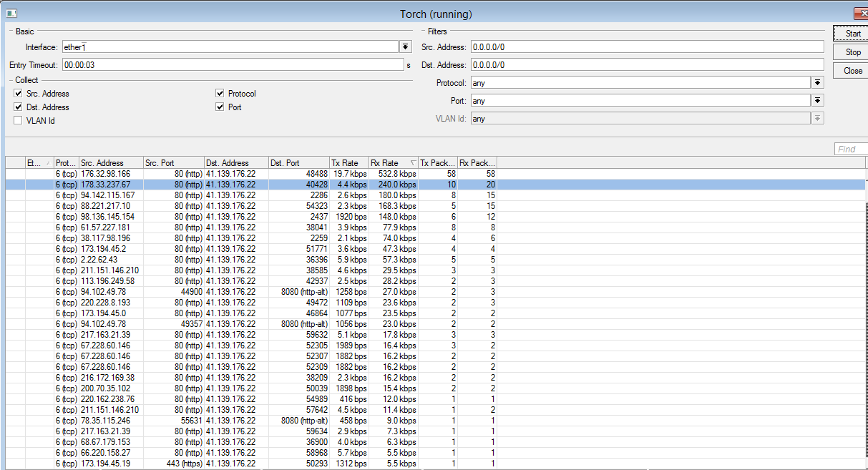Click the Src. Address filter field

647,46
